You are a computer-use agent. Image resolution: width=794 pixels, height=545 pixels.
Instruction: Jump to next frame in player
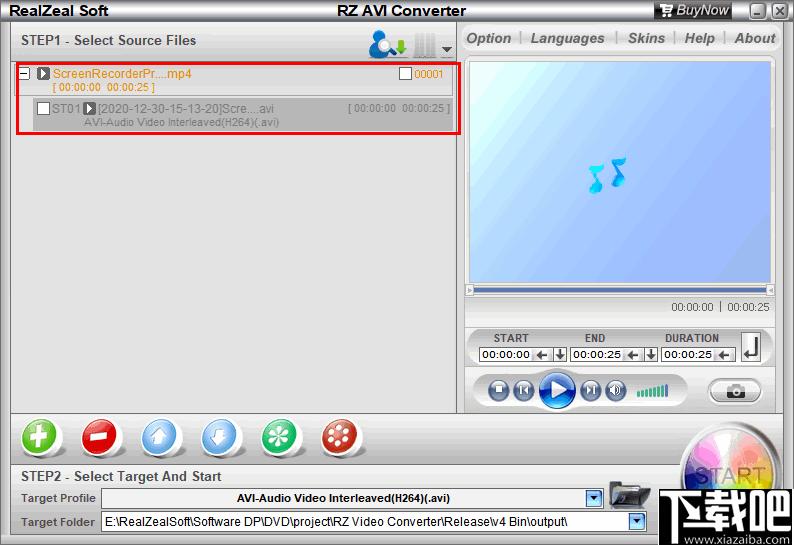pos(590,391)
